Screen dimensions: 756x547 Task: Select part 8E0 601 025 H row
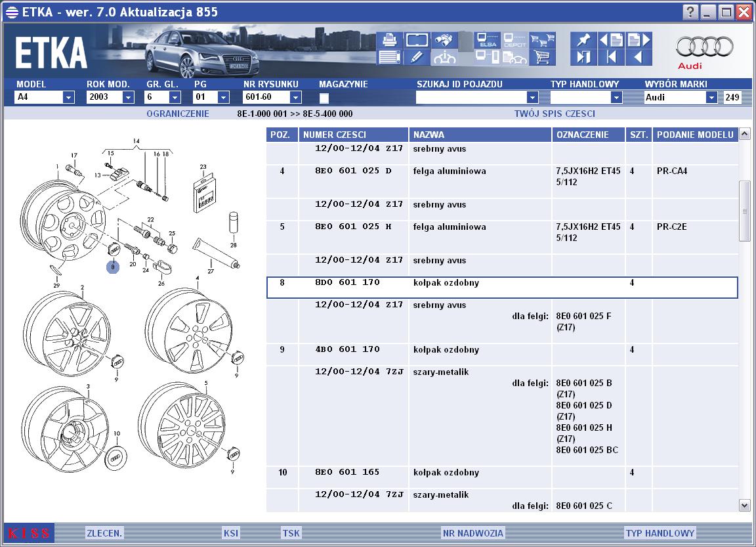502,237
